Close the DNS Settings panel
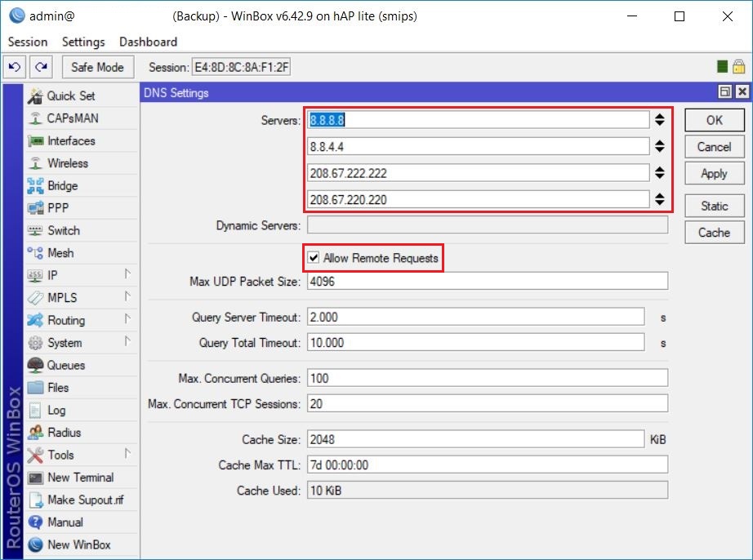753x560 pixels. pyautogui.click(x=742, y=91)
